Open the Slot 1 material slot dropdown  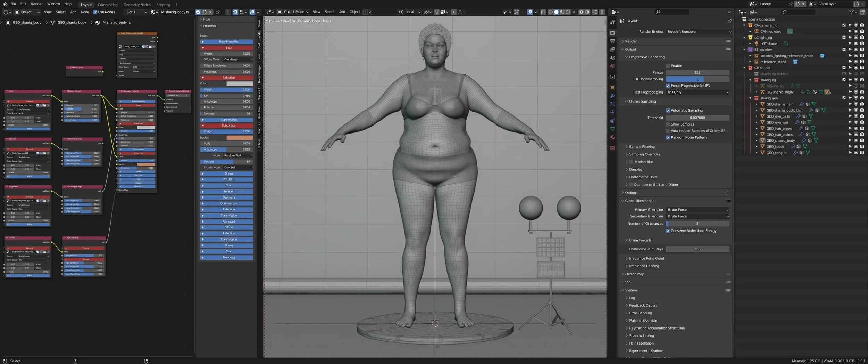click(x=136, y=12)
